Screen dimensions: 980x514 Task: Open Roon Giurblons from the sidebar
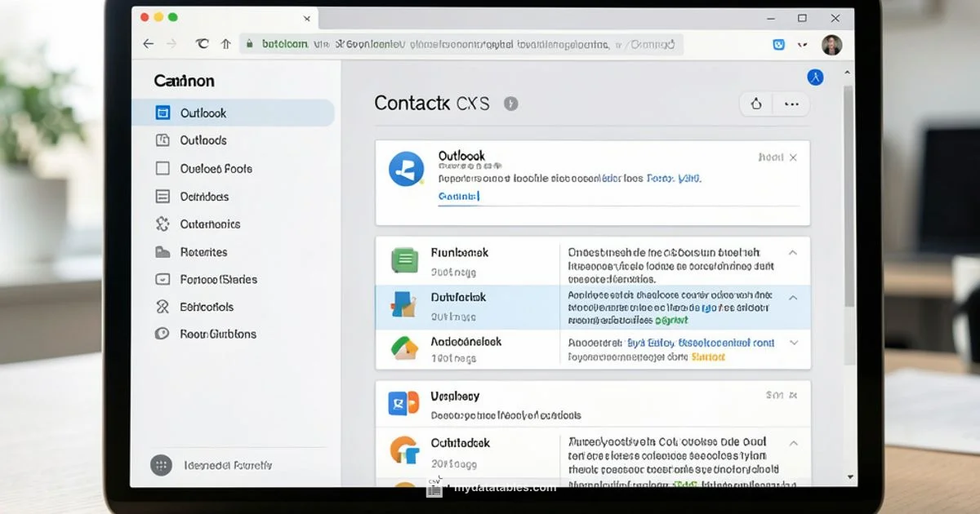coord(217,334)
